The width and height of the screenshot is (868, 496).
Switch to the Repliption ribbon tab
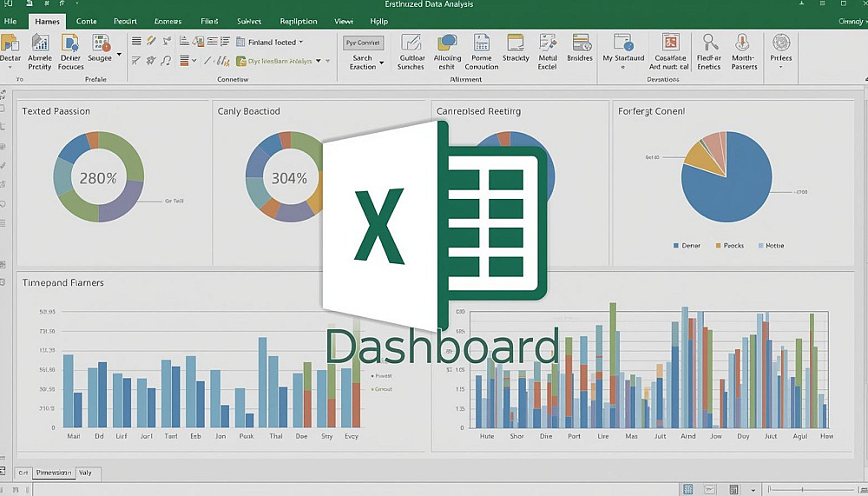[299, 21]
